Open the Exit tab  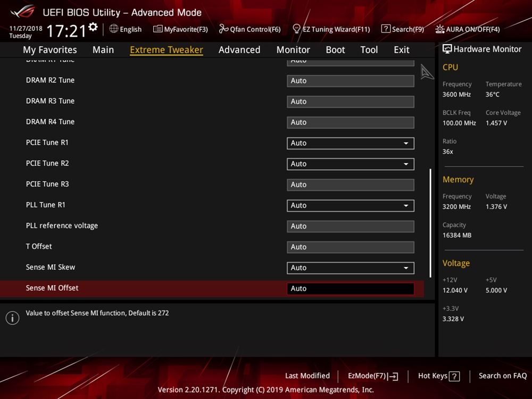click(401, 50)
